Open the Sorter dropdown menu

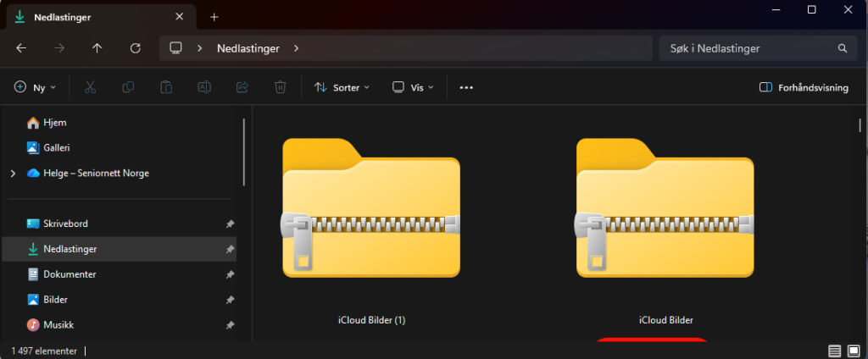342,87
